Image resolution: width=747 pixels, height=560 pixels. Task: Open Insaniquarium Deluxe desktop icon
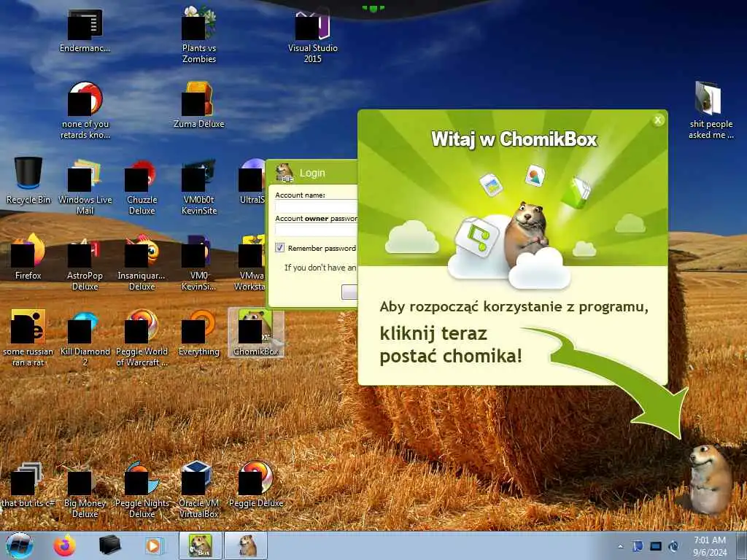point(142,262)
